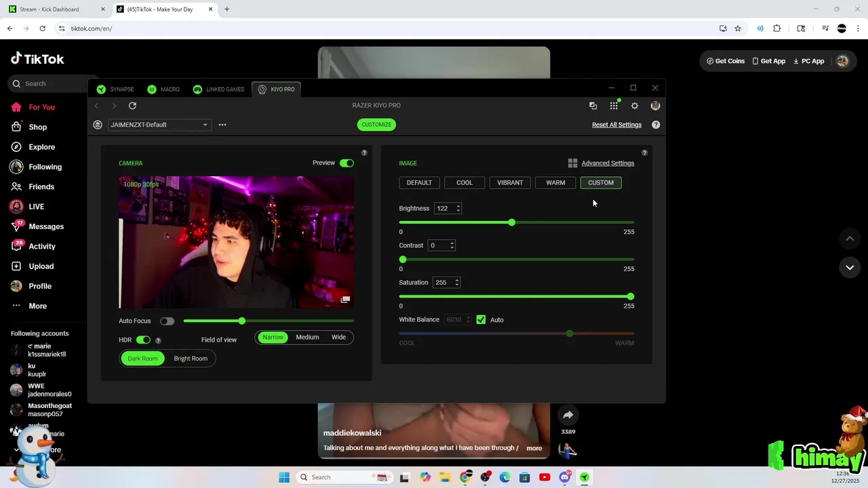
Task: Expand full video caption with more
Action: 534,448
